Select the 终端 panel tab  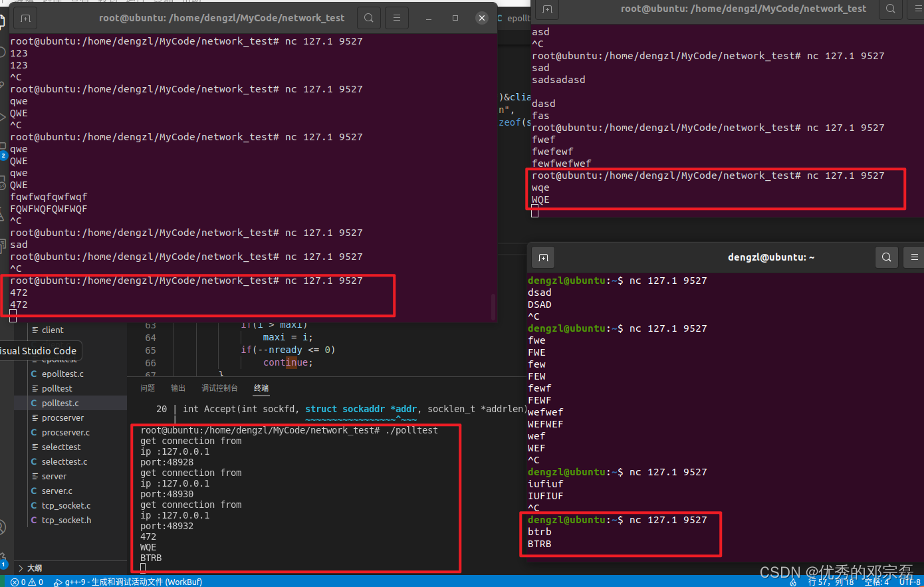click(261, 388)
